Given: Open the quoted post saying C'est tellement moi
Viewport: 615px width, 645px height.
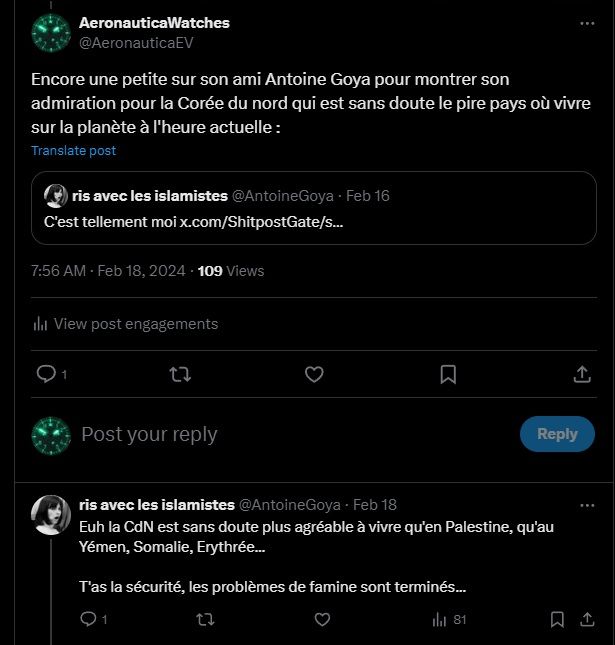Looking at the screenshot, I should coord(314,208).
